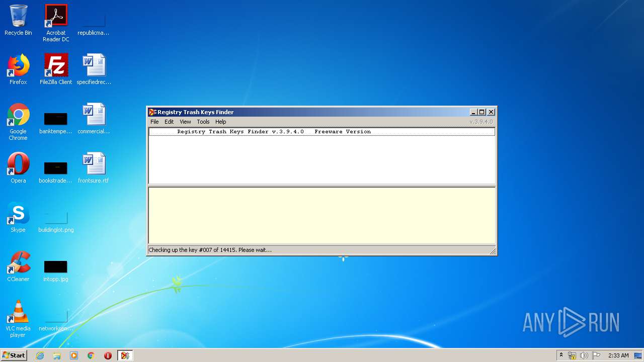The width and height of the screenshot is (644, 362).
Task: Show hidden tray icons arrow
Action: click(x=561, y=355)
